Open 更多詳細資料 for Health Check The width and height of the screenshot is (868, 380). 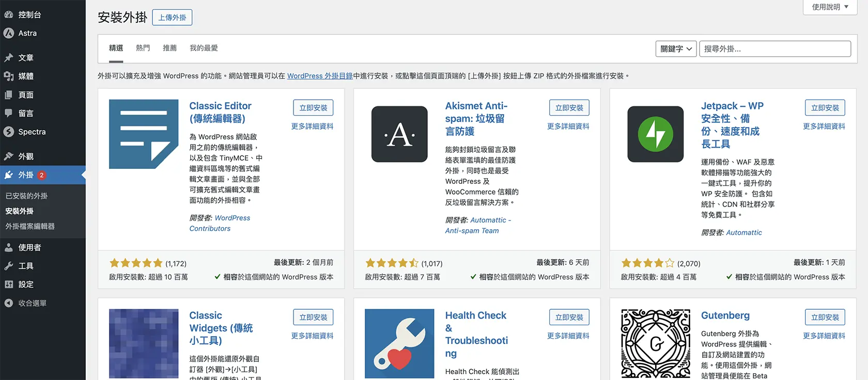pos(568,336)
